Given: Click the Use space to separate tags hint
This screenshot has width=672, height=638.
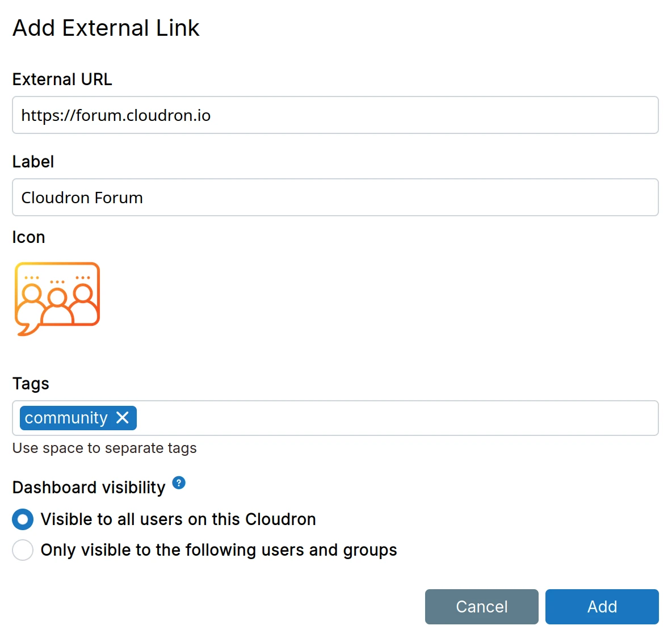Looking at the screenshot, I should pyautogui.click(x=104, y=448).
